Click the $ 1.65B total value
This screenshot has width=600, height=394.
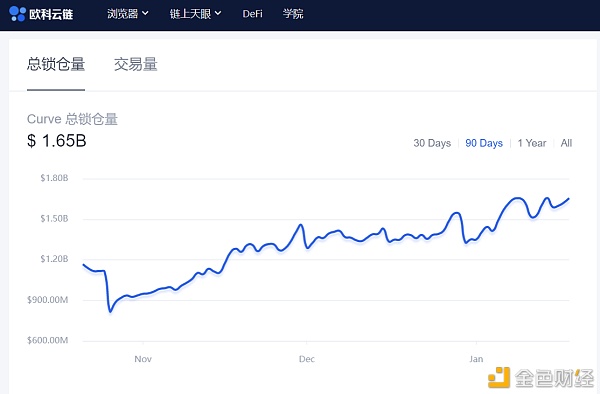(57, 141)
